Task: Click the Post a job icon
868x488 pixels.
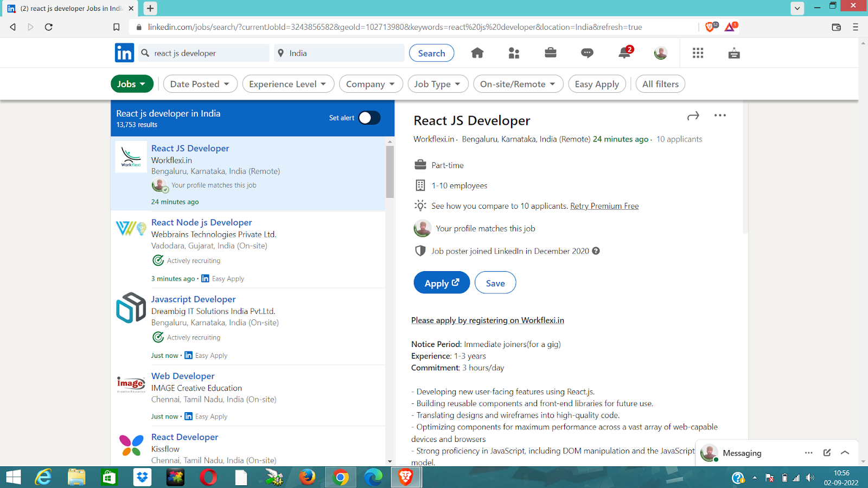Action: point(734,53)
